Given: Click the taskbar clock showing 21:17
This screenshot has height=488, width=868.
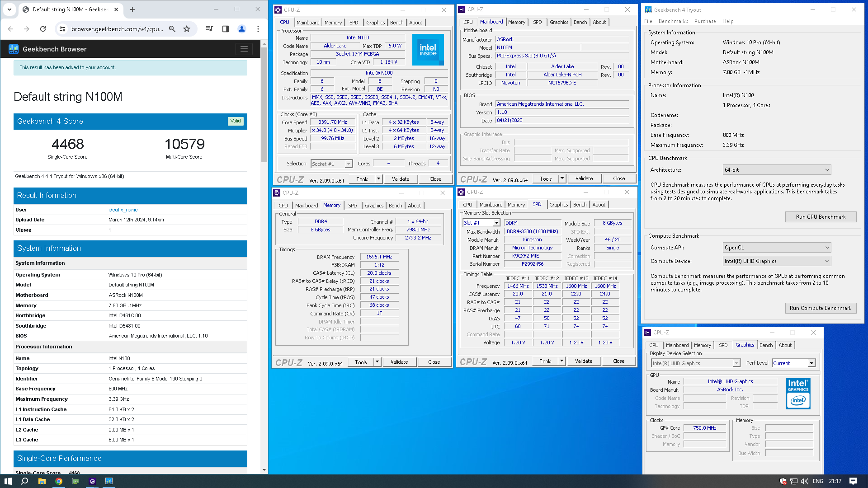Looking at the screenshot, I should click(835, 481).
